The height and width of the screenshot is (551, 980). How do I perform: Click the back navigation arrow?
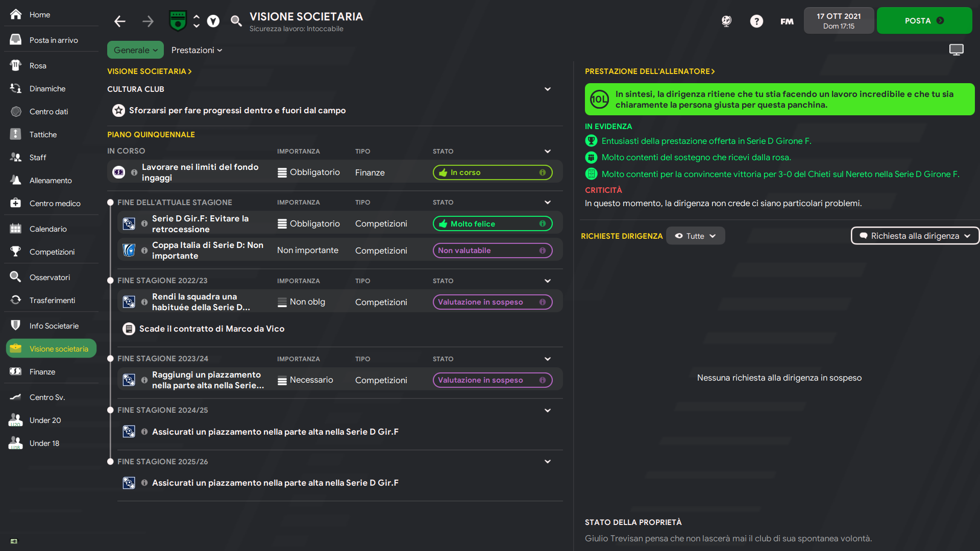tap(119, 21)
